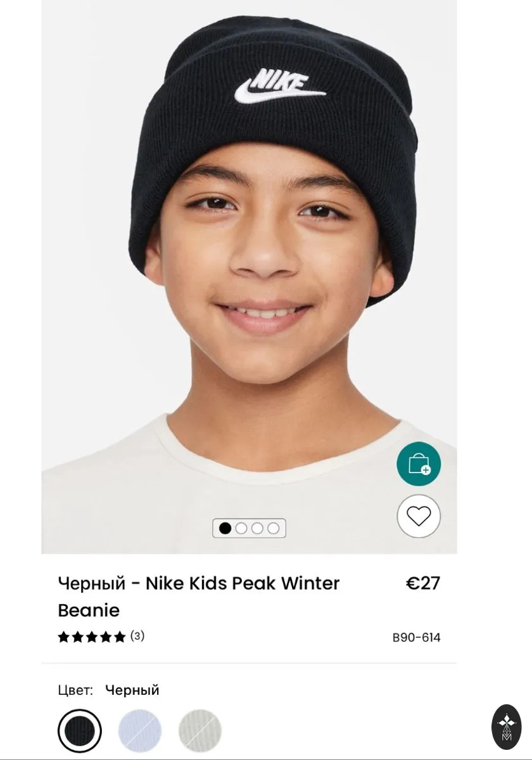Click the fifth rating star
Image resolution: width=532 pixels, height=760 pixels.
pyautogui.click(x=120, y=637)
